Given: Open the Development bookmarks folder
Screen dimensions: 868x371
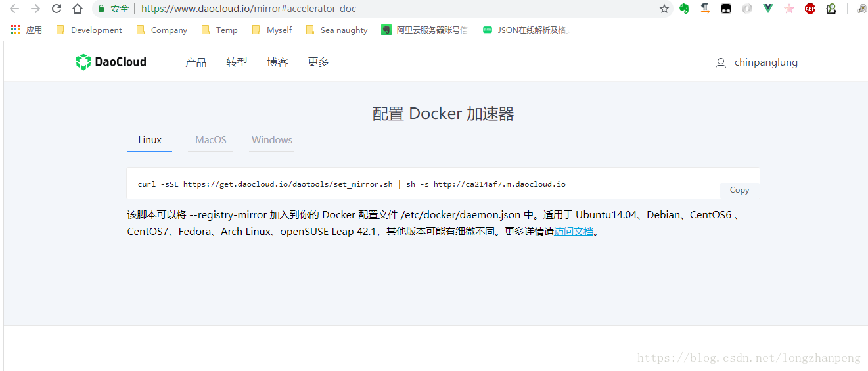Looking at the screenshot, I should (89, 30).
